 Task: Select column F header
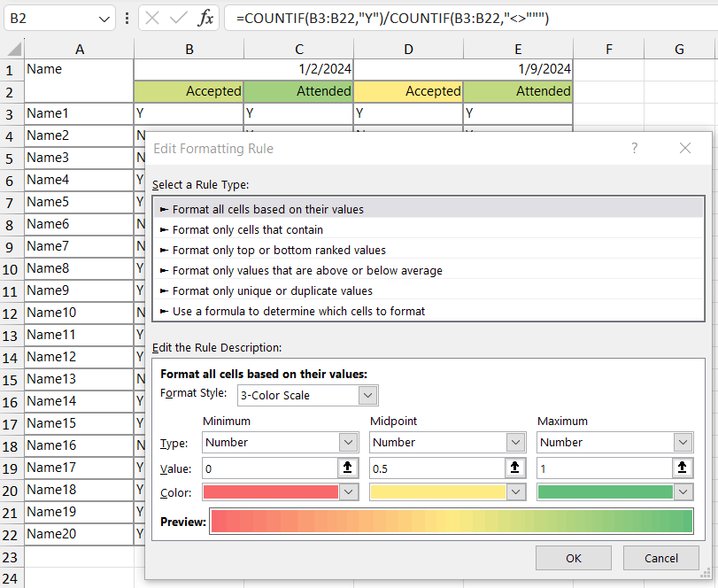(x=608, y=49)
